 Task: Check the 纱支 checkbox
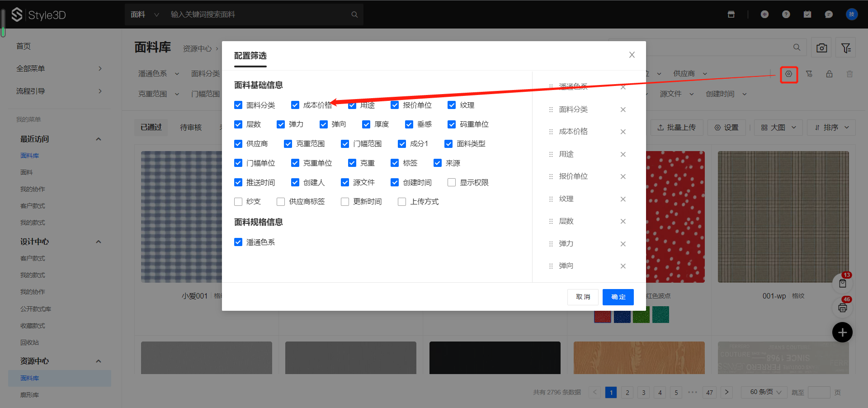click(238, 202)
